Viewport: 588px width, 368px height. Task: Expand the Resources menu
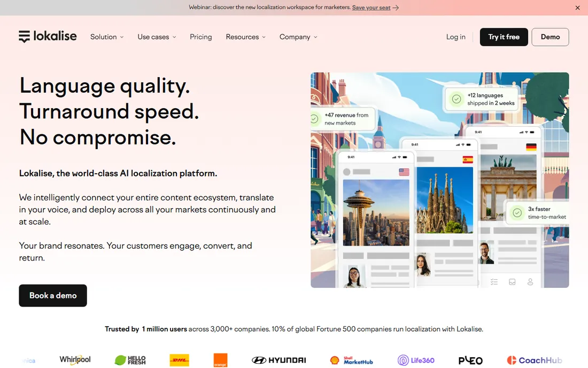click(x=246, y=37)
